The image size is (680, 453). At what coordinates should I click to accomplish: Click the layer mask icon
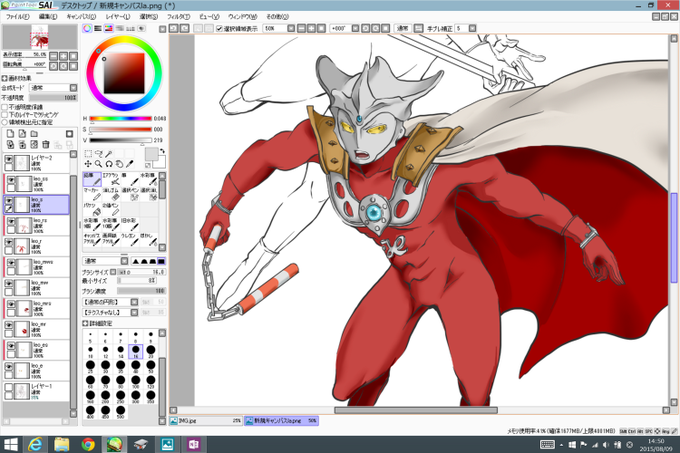tap(69, 134)
